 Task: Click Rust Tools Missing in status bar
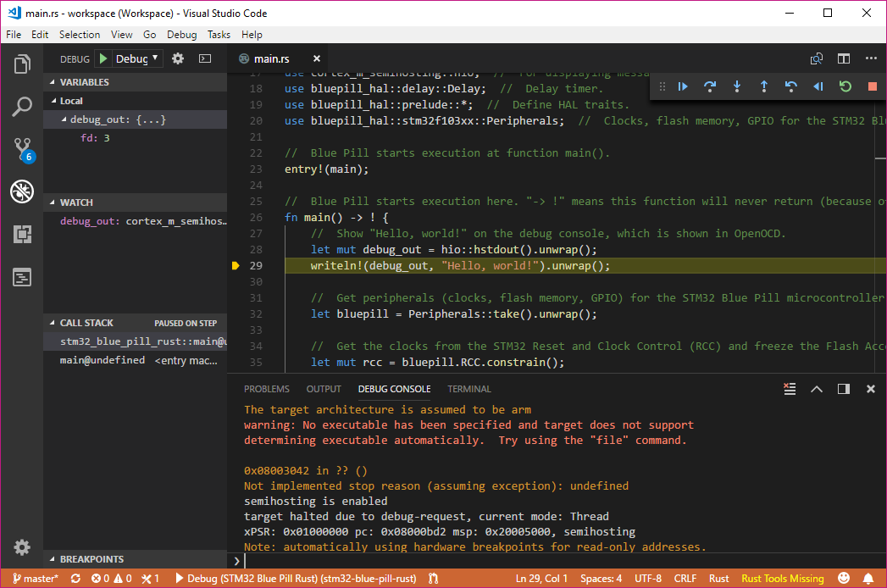[x=782, y=579]
